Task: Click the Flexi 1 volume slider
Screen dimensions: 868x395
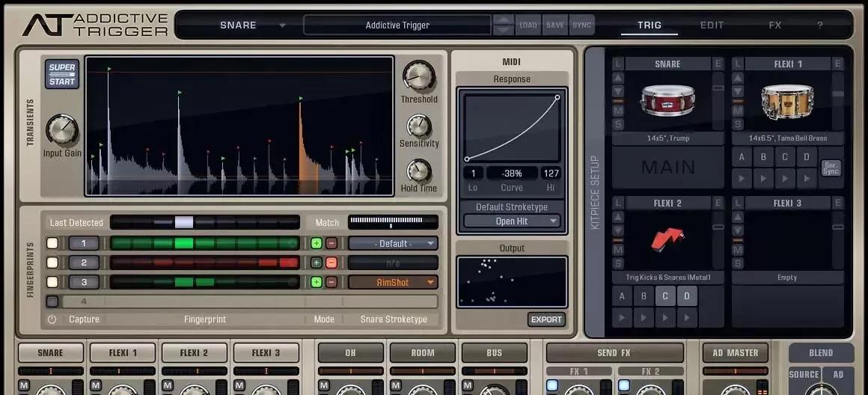Action: (x=837, y=94)
